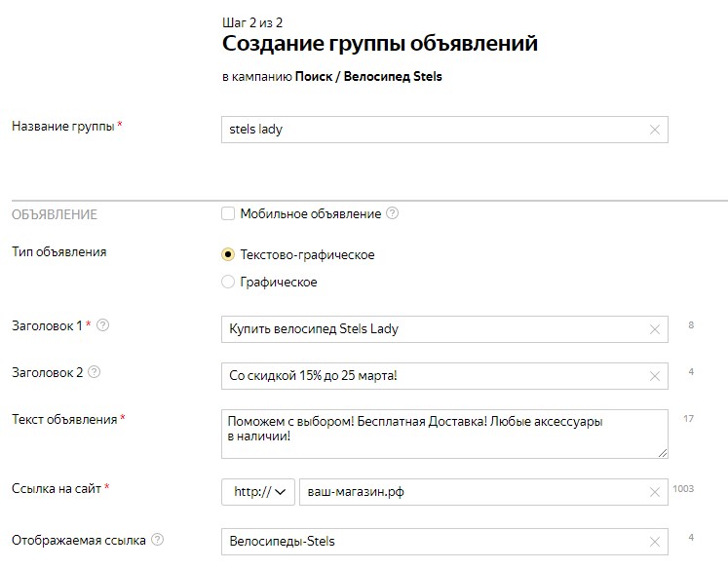Open help icon next to Заголовок 2
This screenshot has height=569, width=728.
pos(94,372)
